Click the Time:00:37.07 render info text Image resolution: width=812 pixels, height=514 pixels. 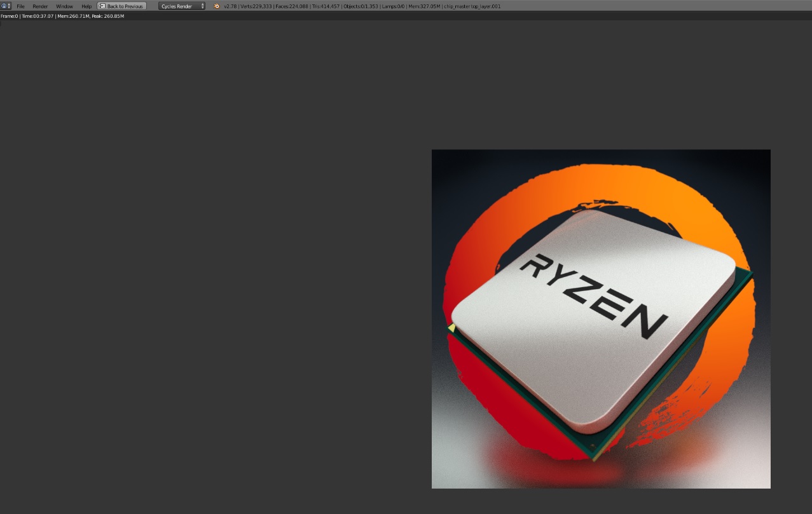click(x=38, y=16)
